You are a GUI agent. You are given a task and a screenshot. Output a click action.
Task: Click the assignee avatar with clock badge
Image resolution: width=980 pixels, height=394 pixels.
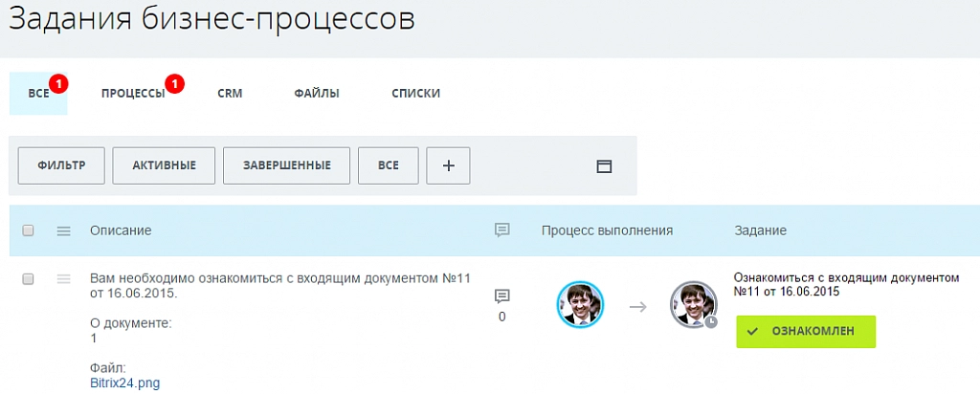click(x=693, y=306)
